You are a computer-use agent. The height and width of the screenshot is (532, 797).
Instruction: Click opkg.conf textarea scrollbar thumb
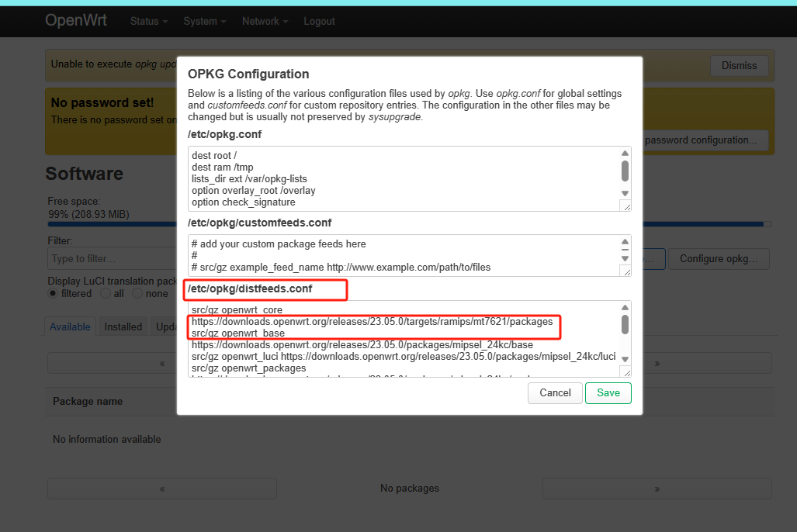625,171
